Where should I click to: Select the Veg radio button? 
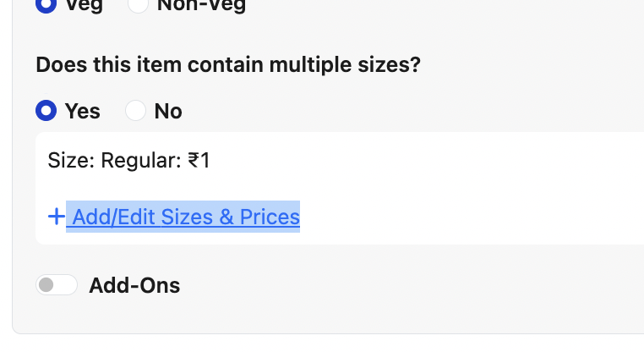tap(46, 3)
